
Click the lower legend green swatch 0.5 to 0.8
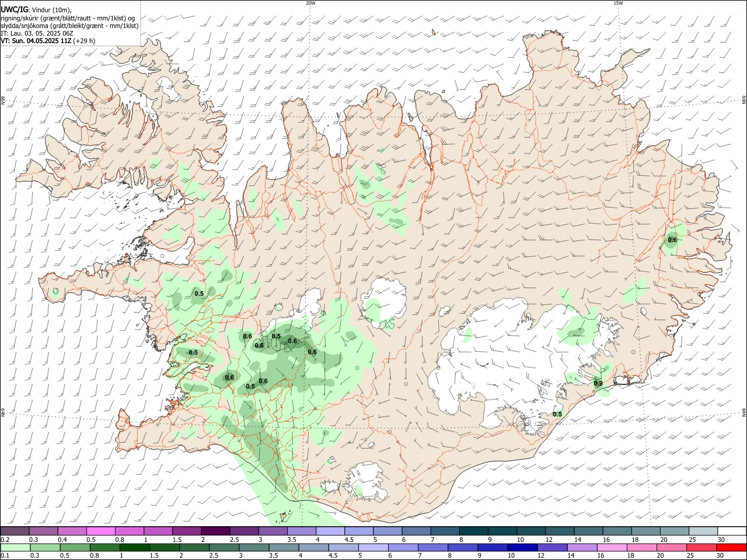click(75, 547)
